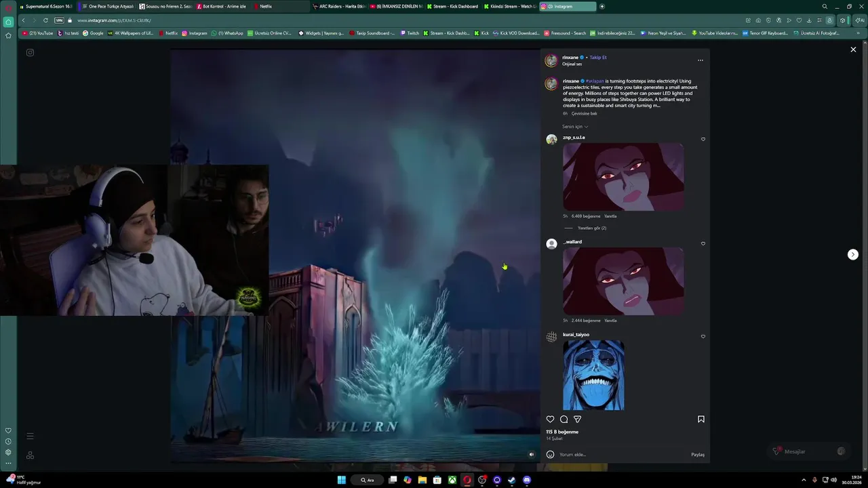Viewport: 868px width, 488px height.
Task: Open the 'Kick VOD Download...' bookmark
Action: (x=516, y=33)
